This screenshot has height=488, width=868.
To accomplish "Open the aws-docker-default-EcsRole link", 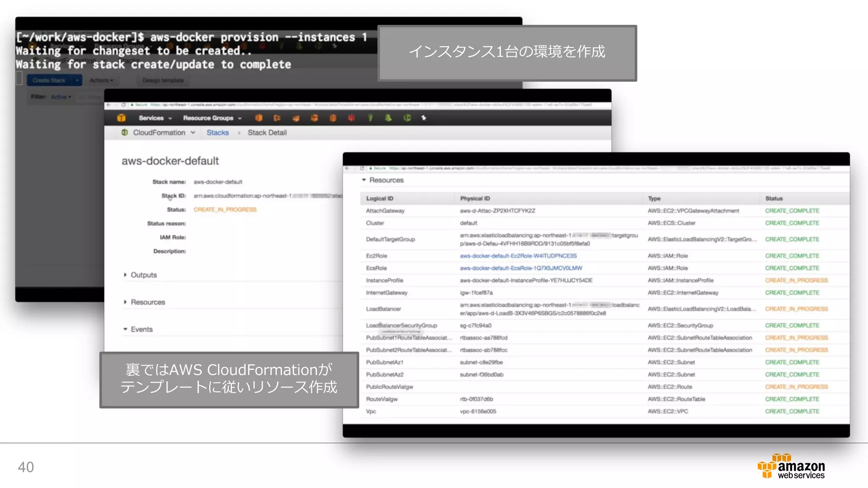I will [521, 268].
